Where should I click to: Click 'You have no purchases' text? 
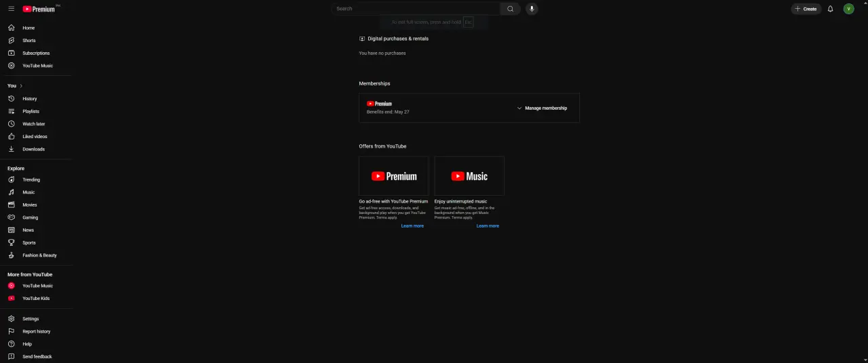382,53
